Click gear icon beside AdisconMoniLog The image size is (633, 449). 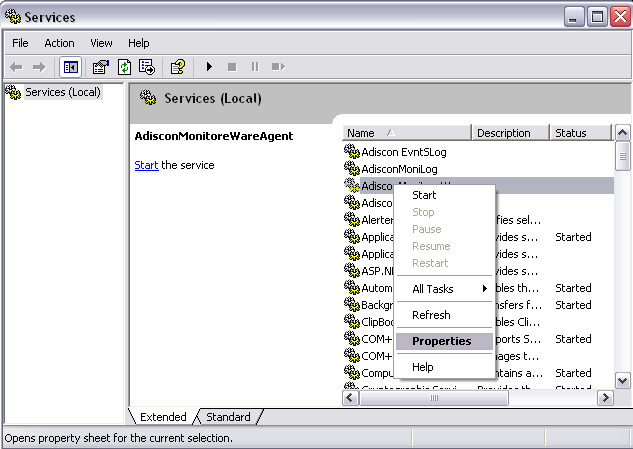click(352, 168)
